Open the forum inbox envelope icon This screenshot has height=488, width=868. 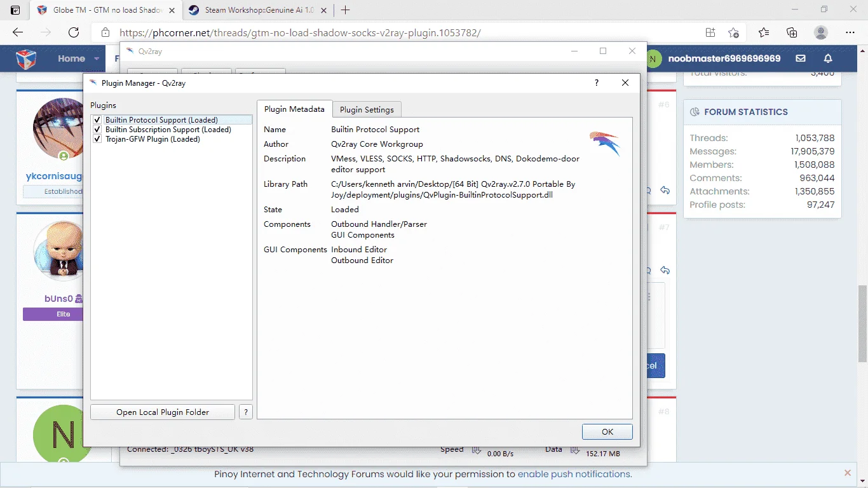(x=801, y=58)
